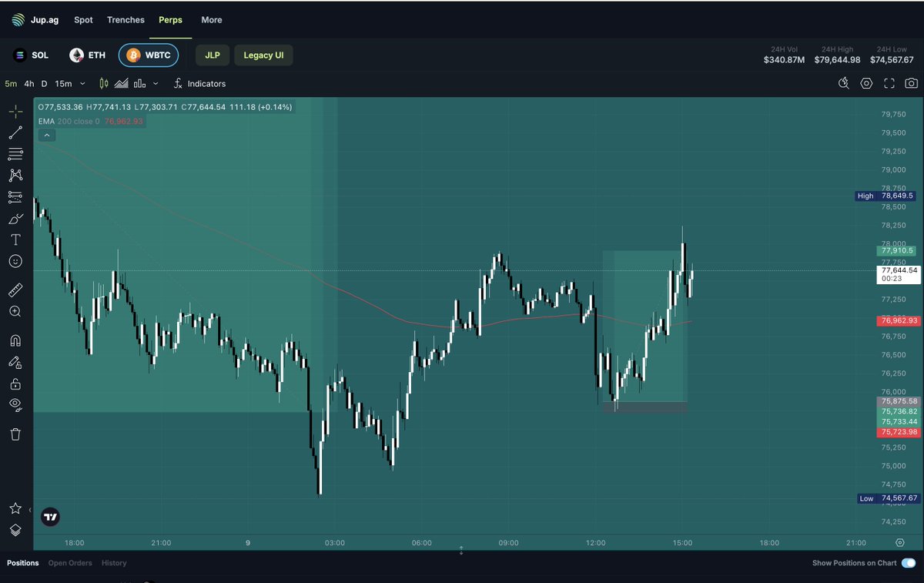Open the Trenches tab
The height and width of the screenshot is (583, 924).
click(126, 20)
